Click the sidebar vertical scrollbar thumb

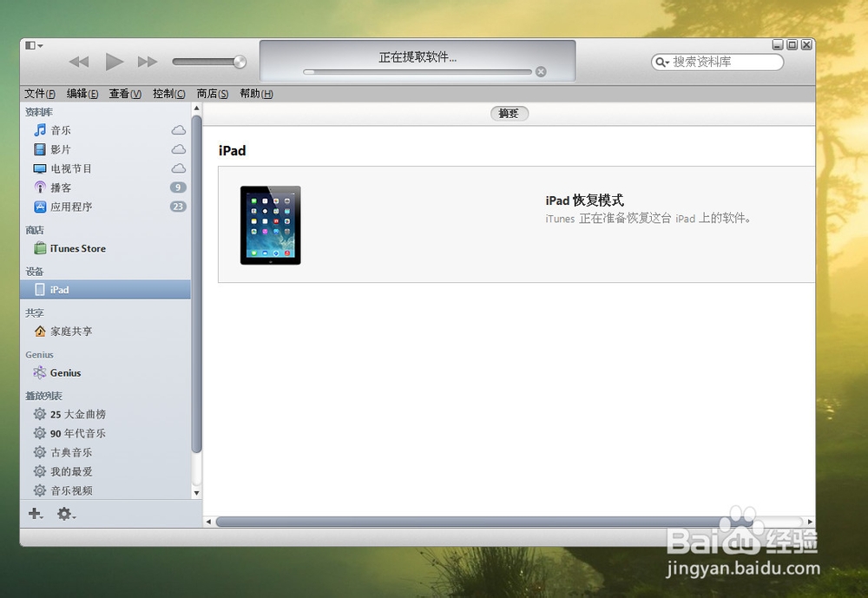[196, 285]
